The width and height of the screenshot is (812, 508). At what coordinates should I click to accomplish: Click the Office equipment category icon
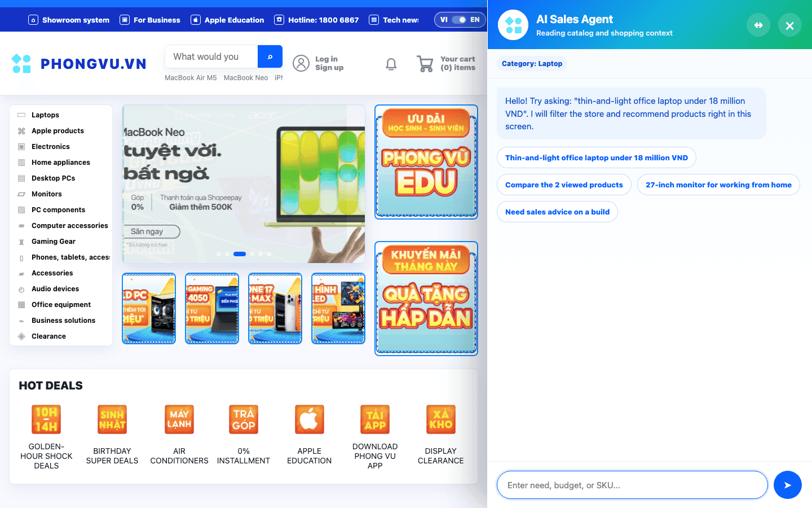(x=21, y=305)
